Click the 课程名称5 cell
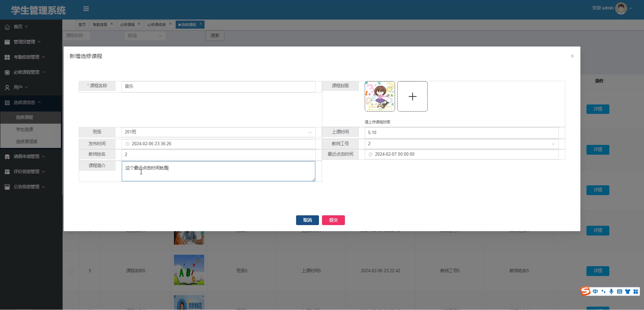Image resolution: width=644 pixels, height=310 pixels. click(136, 271)
